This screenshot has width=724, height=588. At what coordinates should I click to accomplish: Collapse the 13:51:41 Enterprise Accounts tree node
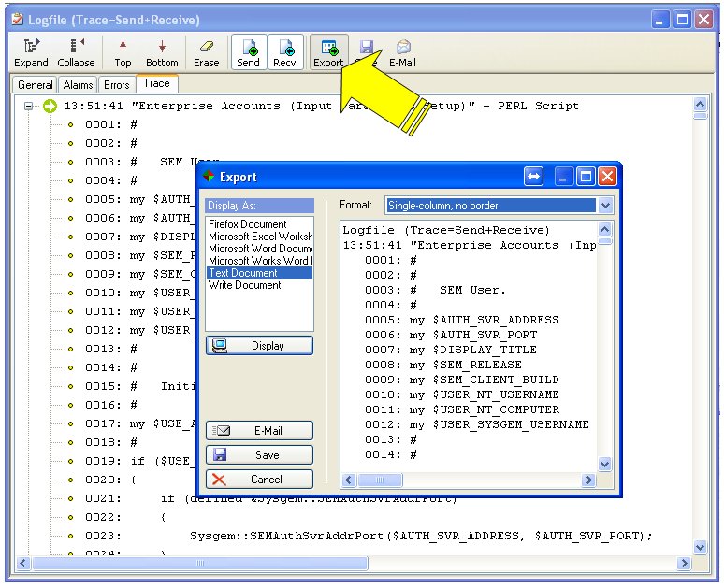pyautogui.click(x=29, y=106)
